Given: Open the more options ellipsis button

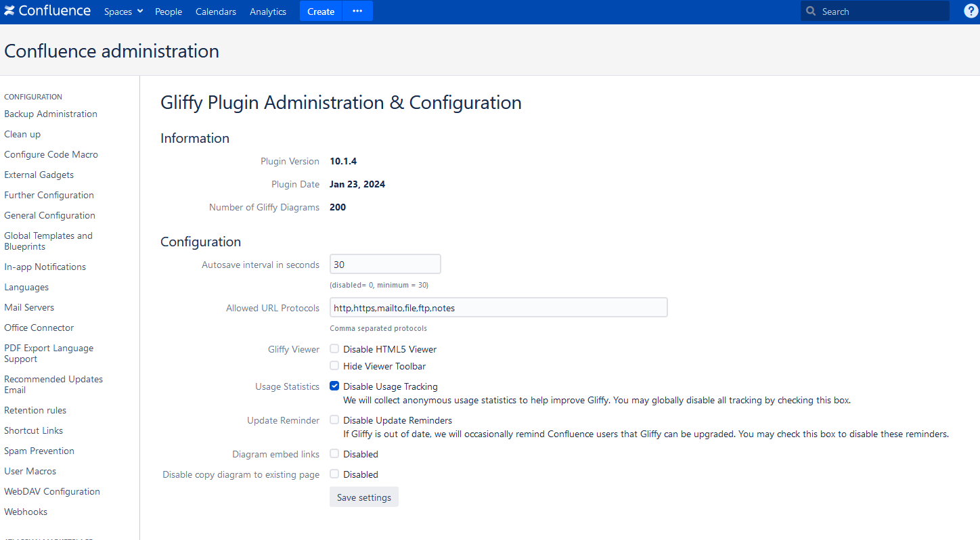Looking at the screenshot, I should pyautogui.click(x=357, y=11).
